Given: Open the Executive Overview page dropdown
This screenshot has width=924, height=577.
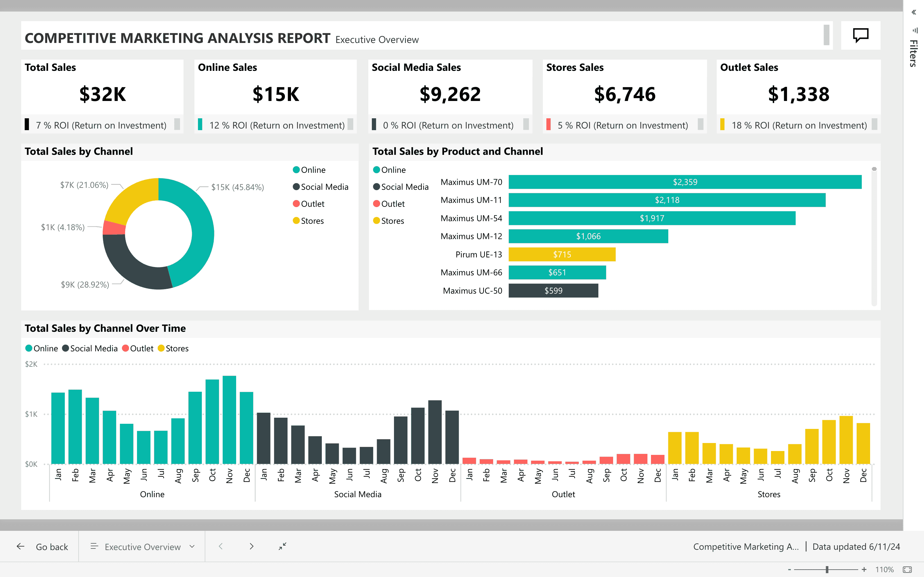Looking at the screenshot, I should pyautogui.click(x=192, y=547).
